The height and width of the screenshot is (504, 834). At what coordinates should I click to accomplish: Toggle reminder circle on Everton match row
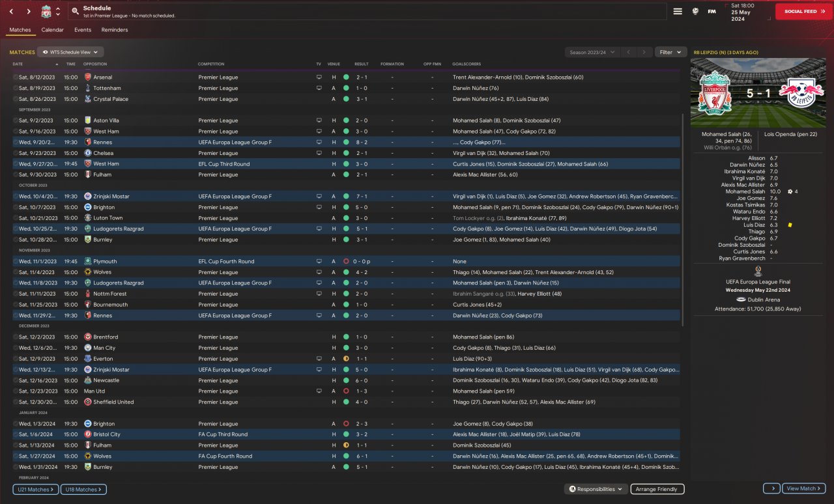[x=16, y=359]
